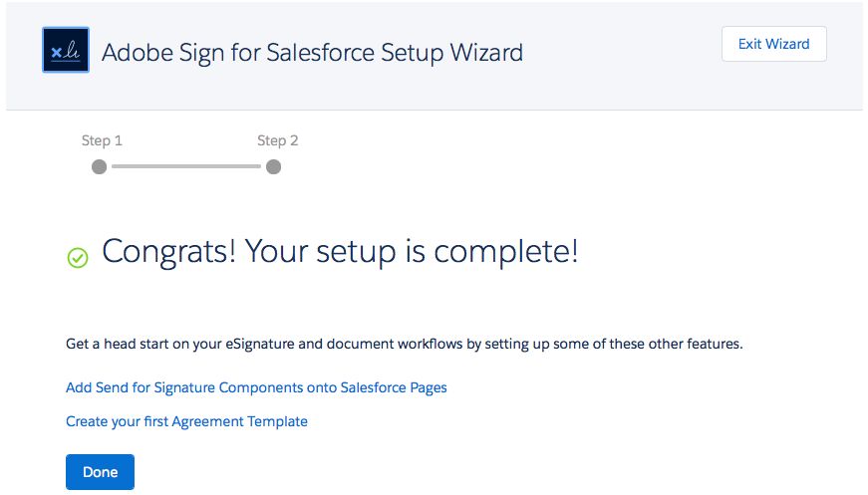Exit the wizard using Exit Wizard button

pyautogui.click(x=774, y=44)
